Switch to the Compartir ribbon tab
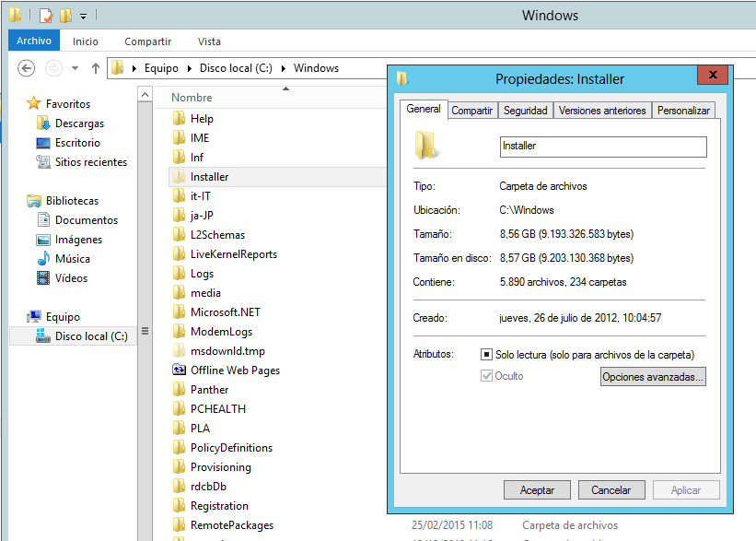This screenshot has height=541, width=756. pyautogui.click(x=147, y=41)
